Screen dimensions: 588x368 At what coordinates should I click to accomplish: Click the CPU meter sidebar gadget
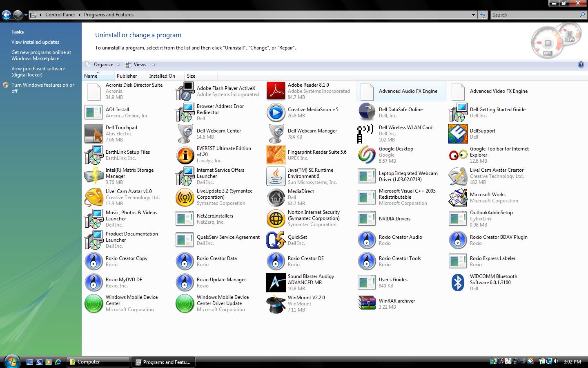coord(548,42)
